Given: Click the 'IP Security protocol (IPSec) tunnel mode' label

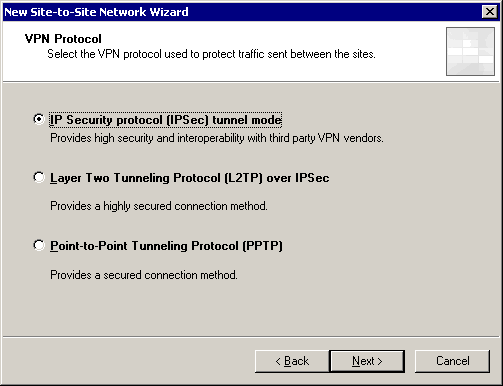Looking at the screenshot, I should (166, 120).
